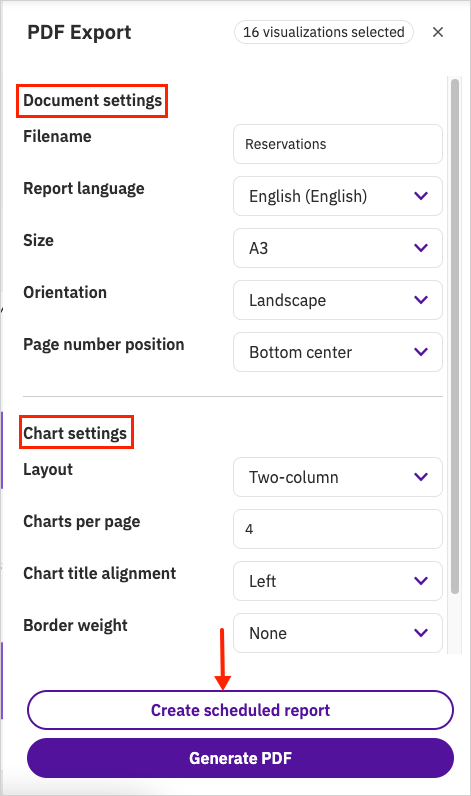This screenshot has height=796, width=471.
Task: Click the Border weight chevron icon
Action: [x=421, y=633]
